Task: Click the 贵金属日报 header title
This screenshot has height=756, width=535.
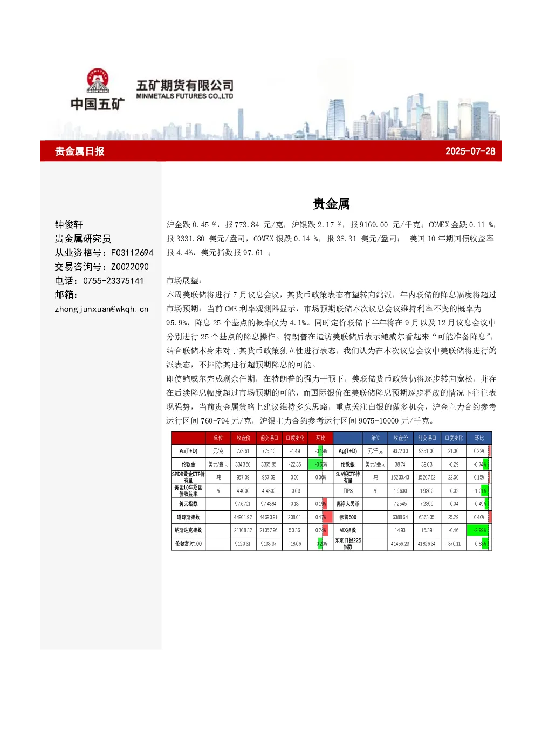Action: point(80,151)
